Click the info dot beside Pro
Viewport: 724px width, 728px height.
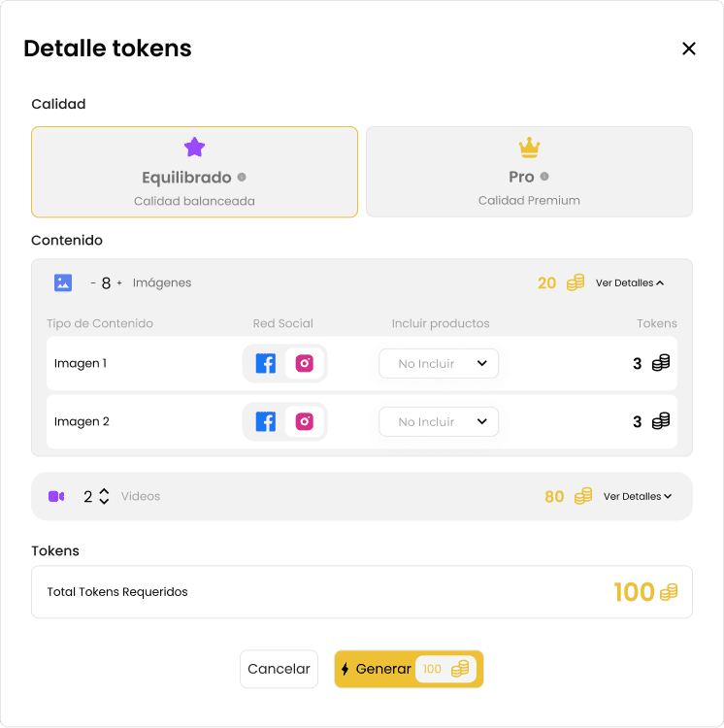pyautogui.click(x=544, y=177)
